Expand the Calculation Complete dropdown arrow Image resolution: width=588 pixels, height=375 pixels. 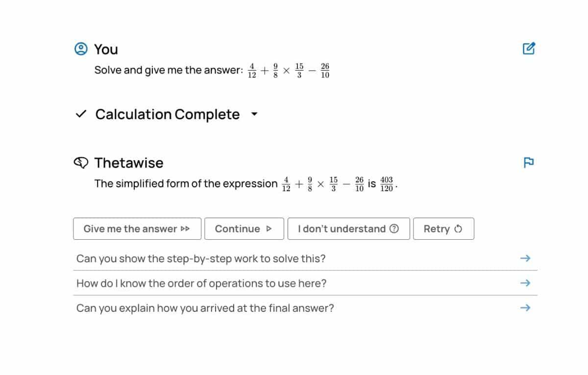254,115
